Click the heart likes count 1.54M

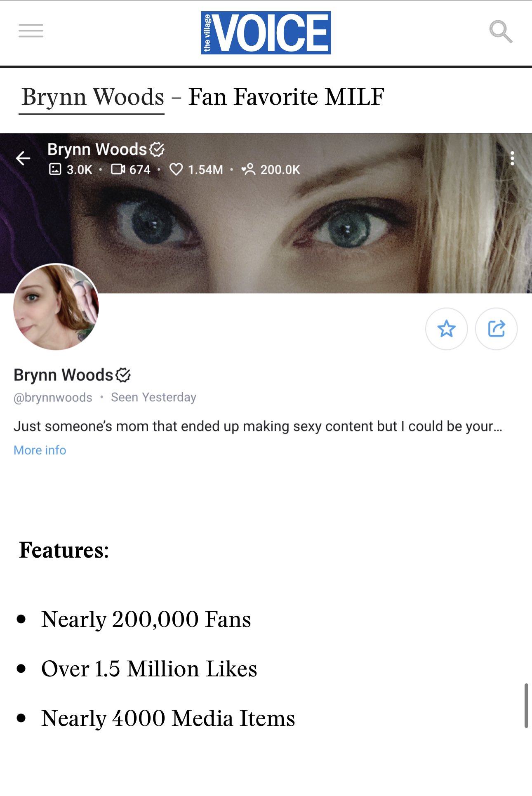196,170
